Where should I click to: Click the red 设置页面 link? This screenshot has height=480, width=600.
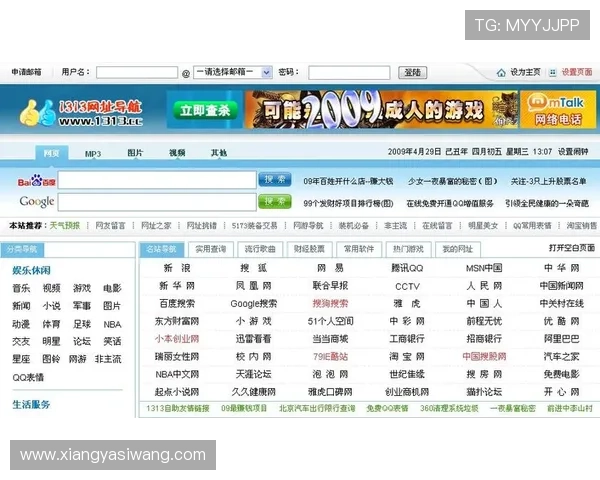(577, 72)
